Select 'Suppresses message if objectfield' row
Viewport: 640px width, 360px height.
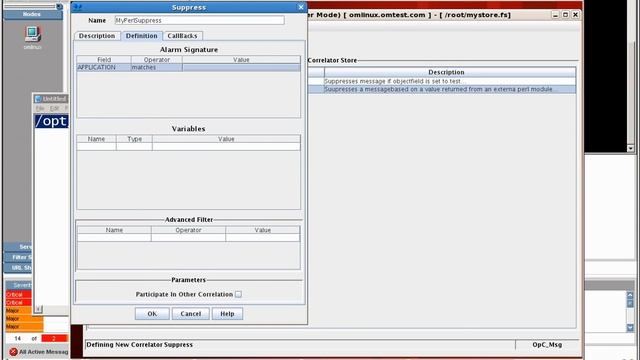(442, 81)
